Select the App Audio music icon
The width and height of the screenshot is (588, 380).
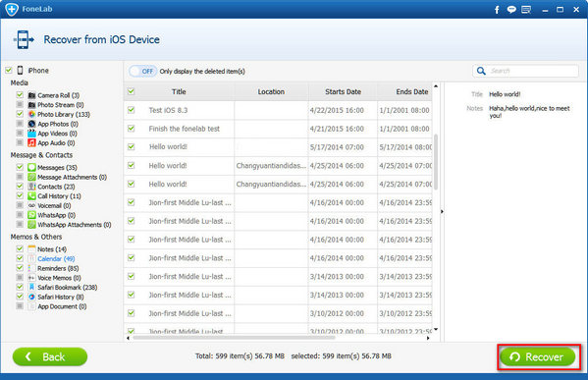tap(31, 142)
